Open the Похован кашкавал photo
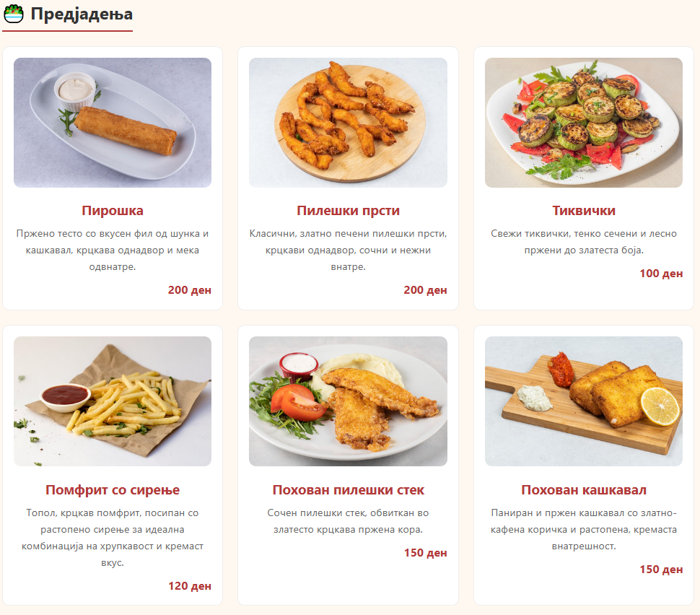 584,401
